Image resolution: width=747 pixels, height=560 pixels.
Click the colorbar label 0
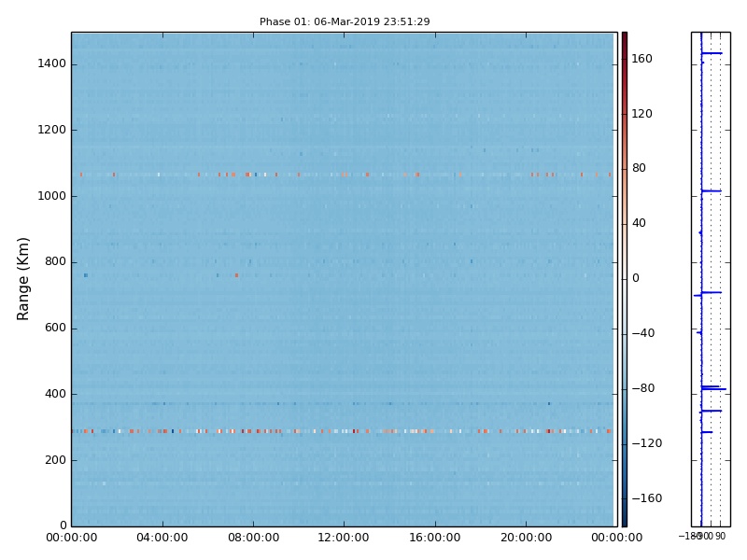636,278
